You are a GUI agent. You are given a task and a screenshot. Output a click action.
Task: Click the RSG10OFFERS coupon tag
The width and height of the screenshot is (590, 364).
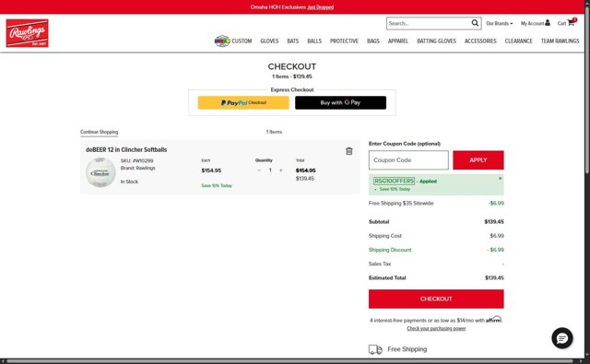(394, 182)
